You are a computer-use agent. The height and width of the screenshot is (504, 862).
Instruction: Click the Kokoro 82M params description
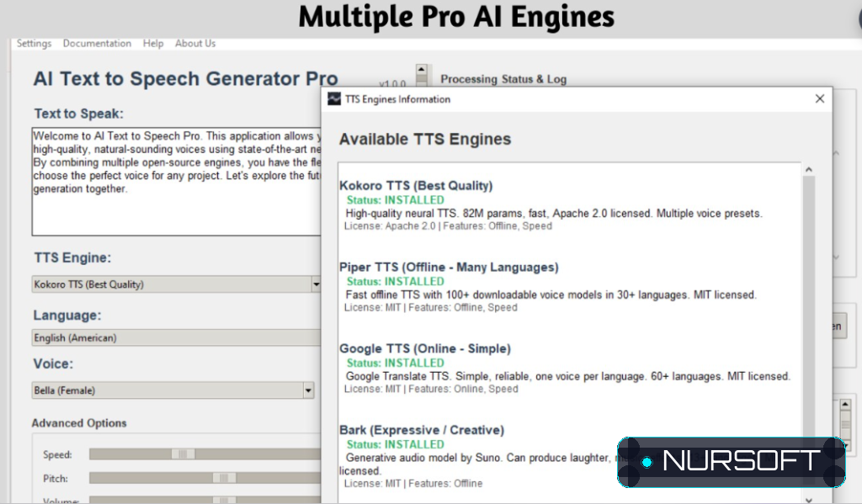pos(554,213)
